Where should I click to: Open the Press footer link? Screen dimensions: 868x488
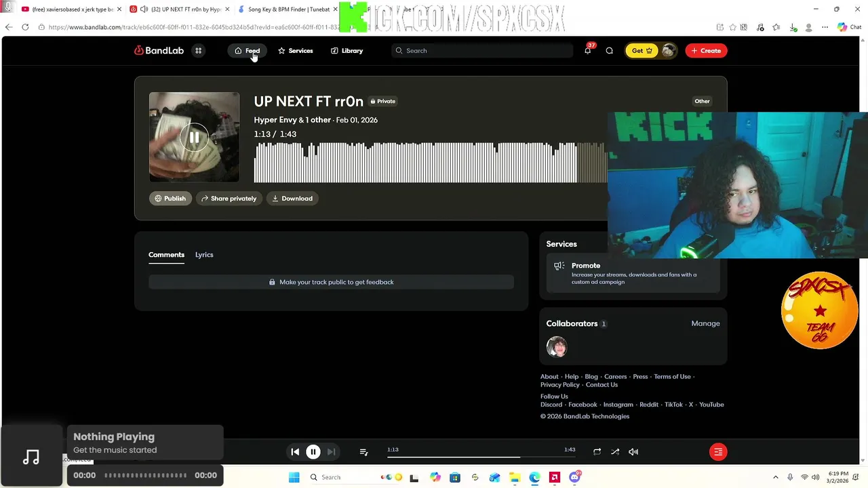[x=640, y=377]
